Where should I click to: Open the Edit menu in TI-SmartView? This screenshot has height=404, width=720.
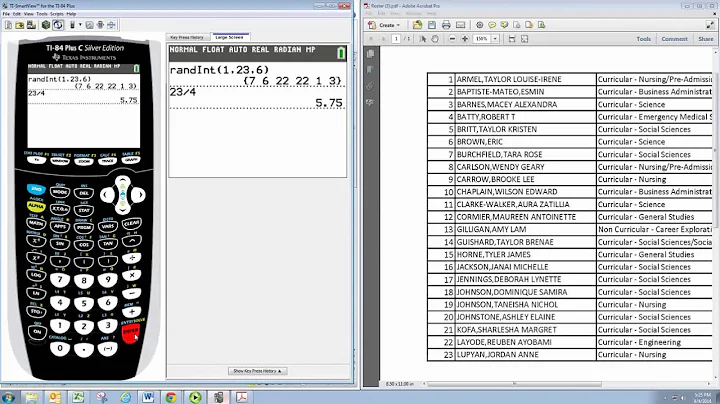[17, 14]
